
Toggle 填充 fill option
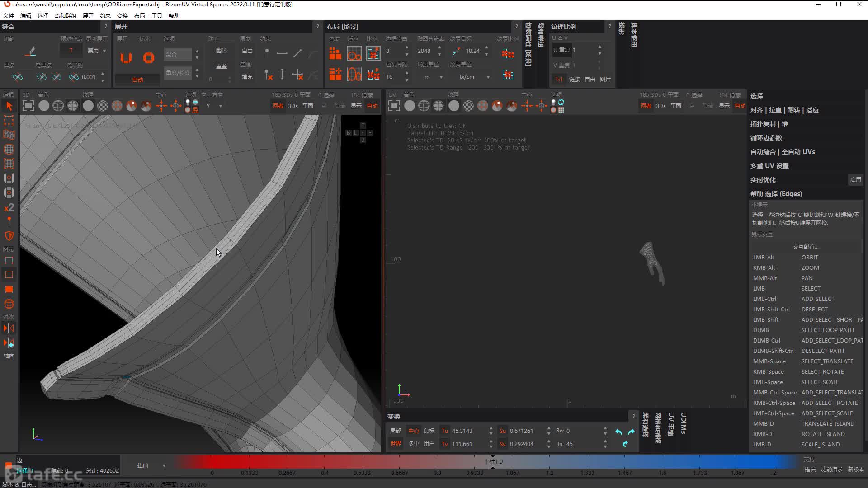coord(247,77)
